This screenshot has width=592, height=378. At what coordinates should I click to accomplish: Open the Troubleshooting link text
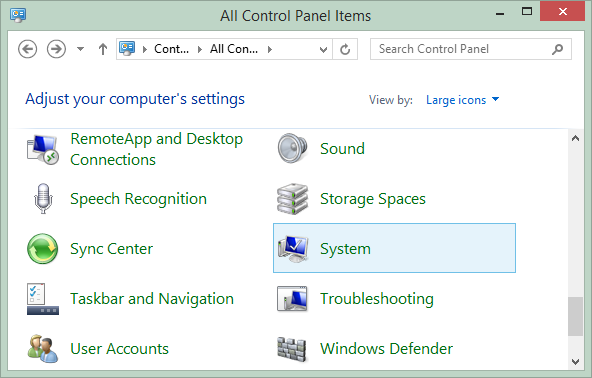377,299
